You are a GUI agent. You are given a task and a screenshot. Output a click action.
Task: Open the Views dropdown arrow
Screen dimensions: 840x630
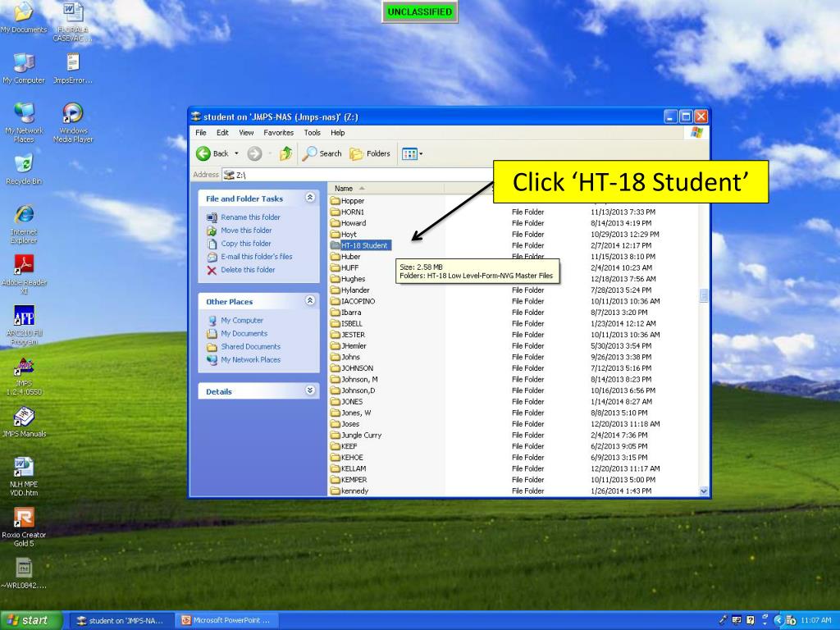[x=421, y=153]
